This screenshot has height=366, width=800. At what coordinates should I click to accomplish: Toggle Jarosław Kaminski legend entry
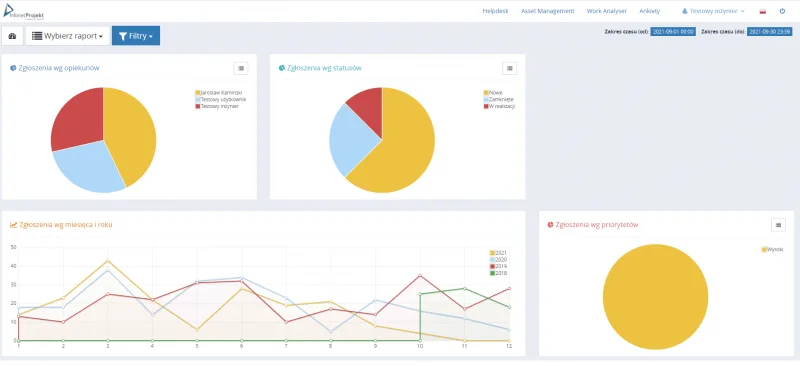coord(218,93)
